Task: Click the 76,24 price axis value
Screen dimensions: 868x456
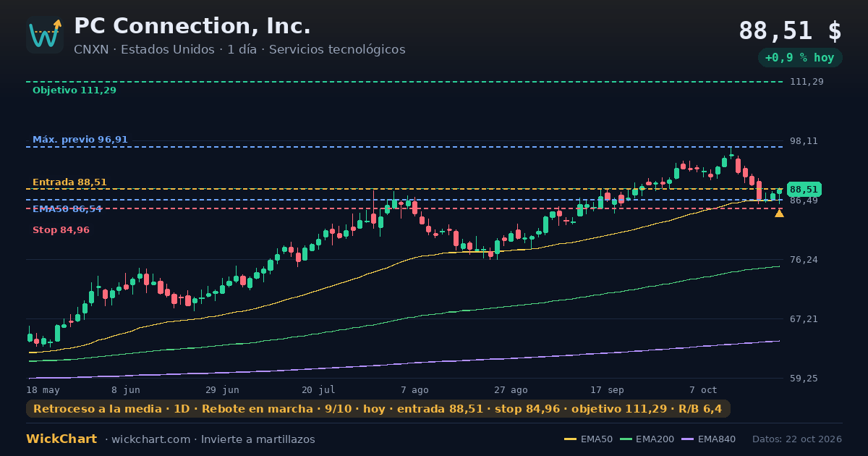Action: click(804, 260)
